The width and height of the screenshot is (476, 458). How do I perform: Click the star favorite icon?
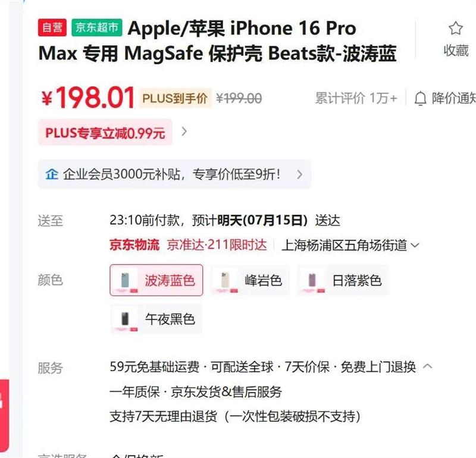455,28
